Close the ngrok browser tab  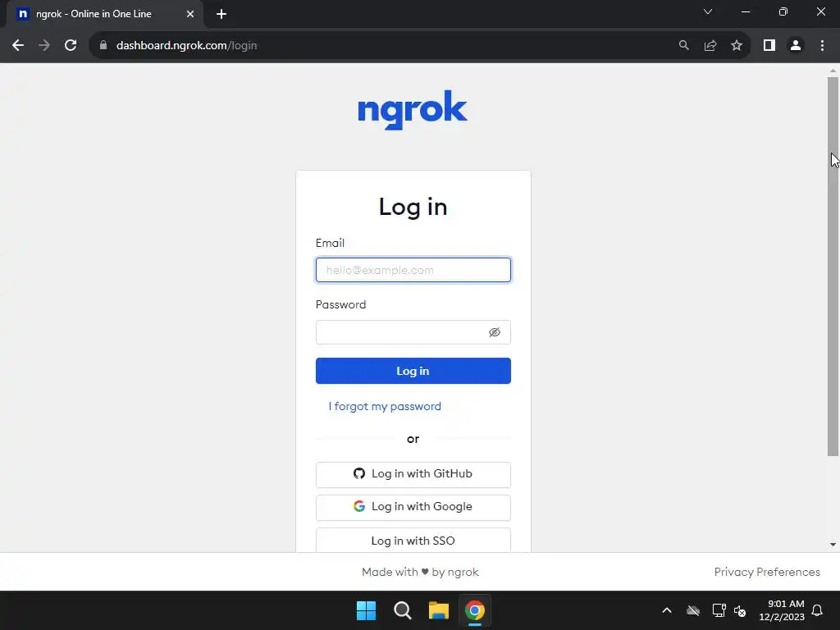coord(190,14)
